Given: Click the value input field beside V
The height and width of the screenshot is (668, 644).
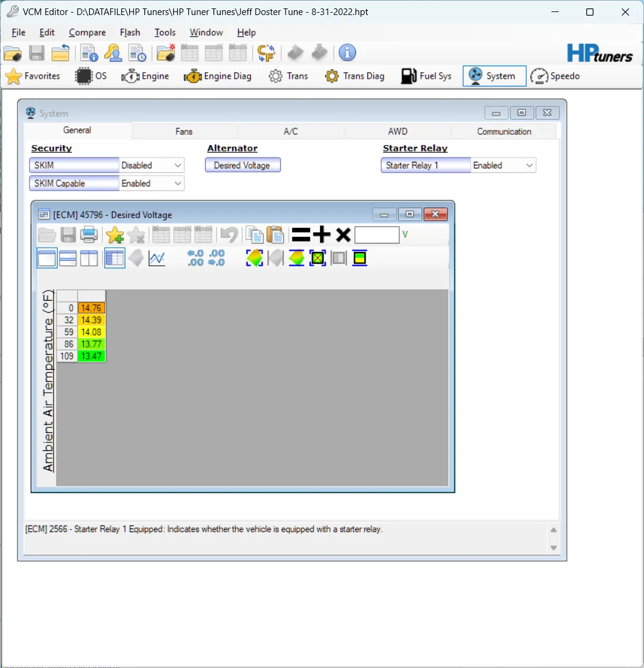Looking at the screenshot, I should coord(377,234).
